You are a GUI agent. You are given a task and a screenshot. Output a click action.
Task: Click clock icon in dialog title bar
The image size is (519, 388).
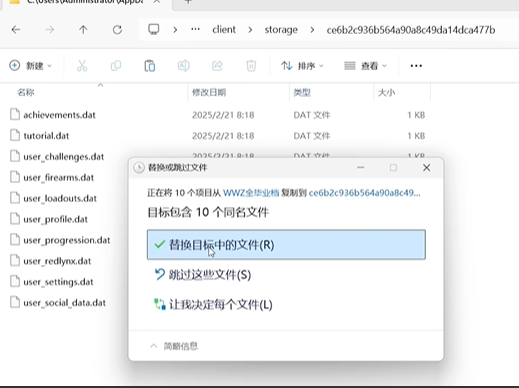[x=139, y=168]
